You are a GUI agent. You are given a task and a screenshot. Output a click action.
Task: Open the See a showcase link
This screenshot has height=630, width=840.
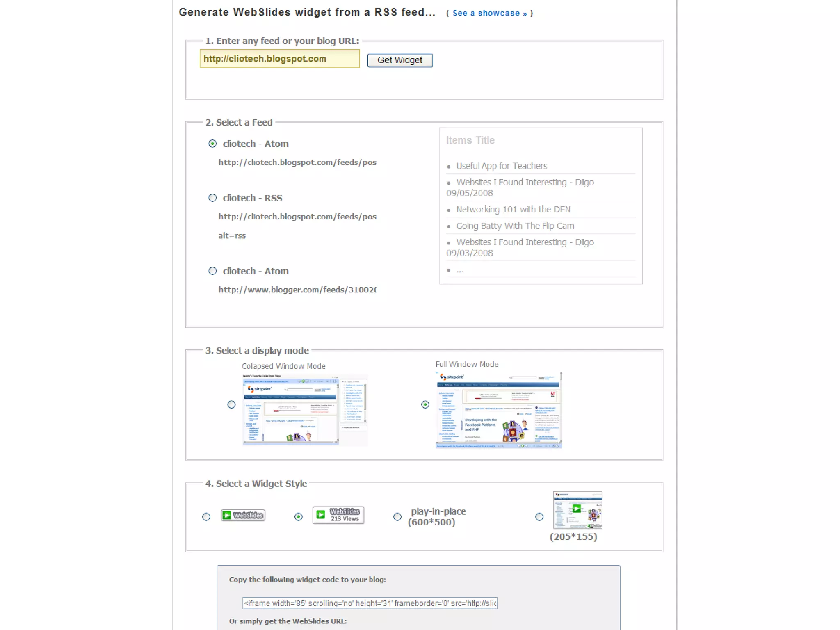pos(490,13)
